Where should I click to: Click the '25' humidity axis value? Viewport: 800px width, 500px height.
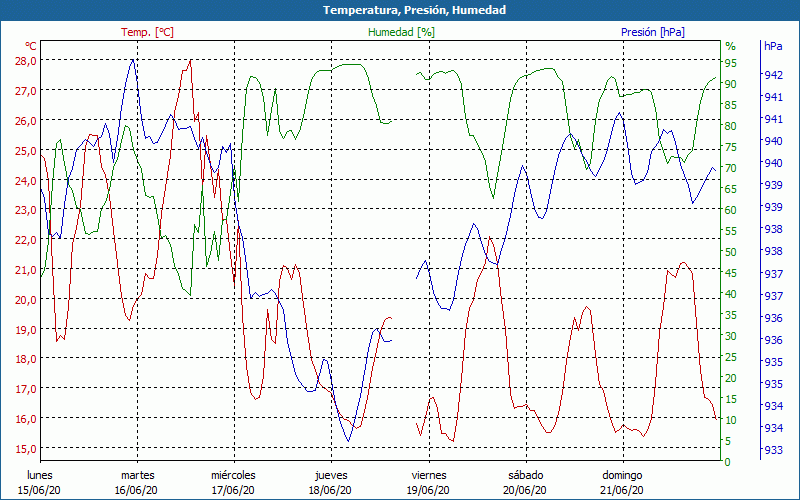point(731,357)
